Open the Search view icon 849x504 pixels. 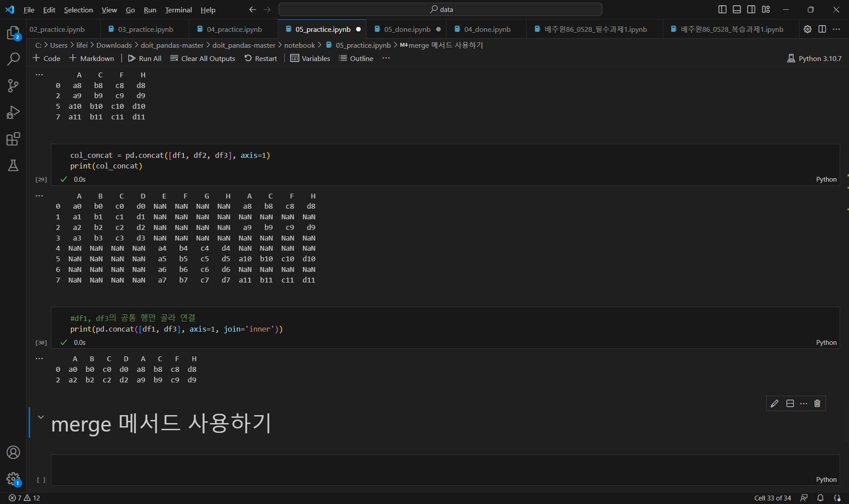point(13,59)
